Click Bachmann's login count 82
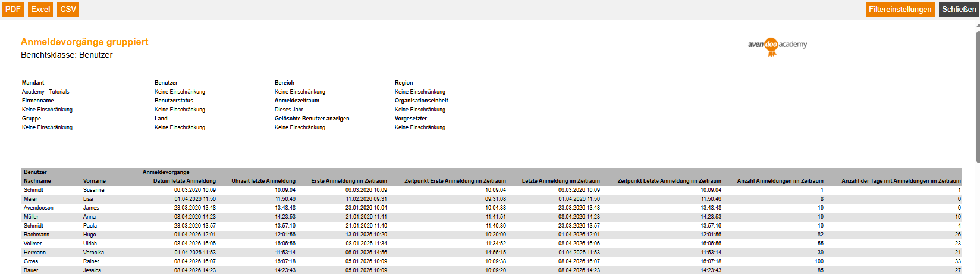980x274 pixels. [821, 235]
